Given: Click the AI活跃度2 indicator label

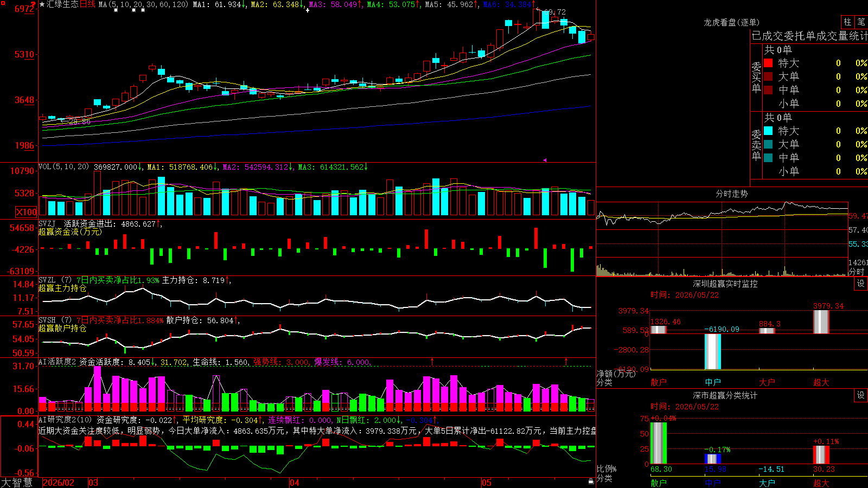Looking at the screenshot, I should coord(58,362).
